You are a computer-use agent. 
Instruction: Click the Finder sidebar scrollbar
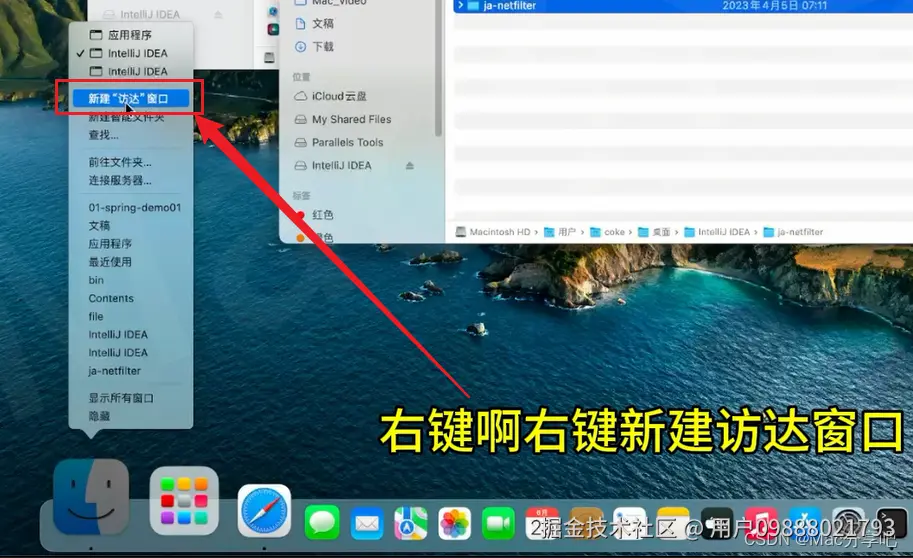pos(438,70)
